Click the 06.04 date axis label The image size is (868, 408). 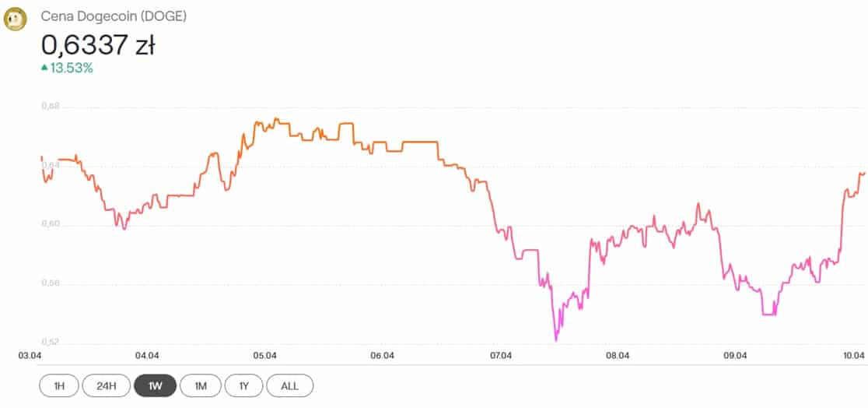click(383, 355)
